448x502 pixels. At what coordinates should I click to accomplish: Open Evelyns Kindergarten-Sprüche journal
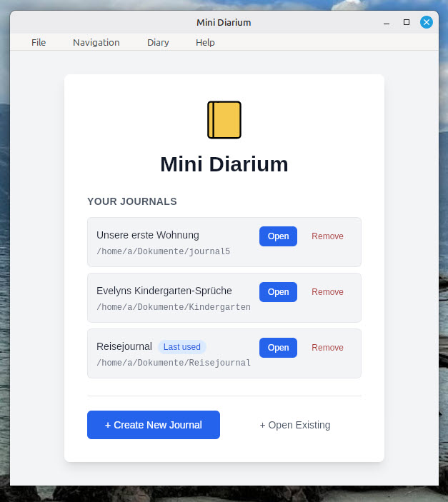coord(278,292)
